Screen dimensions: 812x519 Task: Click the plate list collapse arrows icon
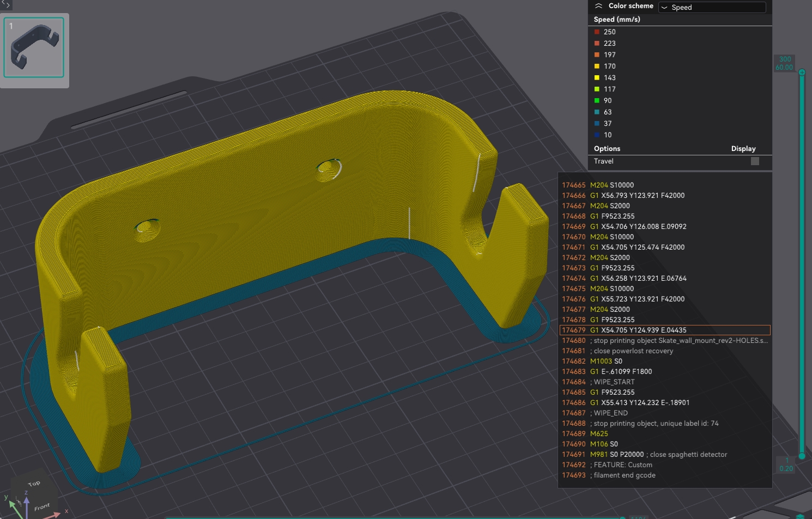5,4
